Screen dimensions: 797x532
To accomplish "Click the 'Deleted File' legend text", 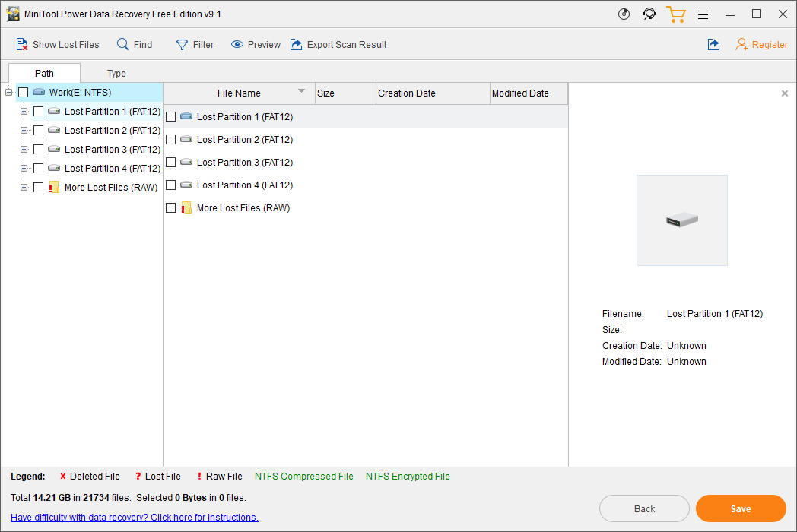I will point(95,476).
